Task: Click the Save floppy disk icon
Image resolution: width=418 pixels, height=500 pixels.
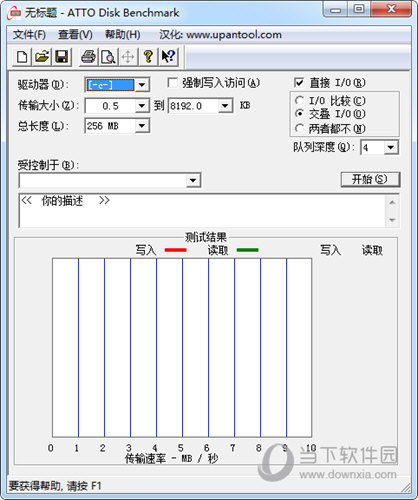Action: pos(62,57)
